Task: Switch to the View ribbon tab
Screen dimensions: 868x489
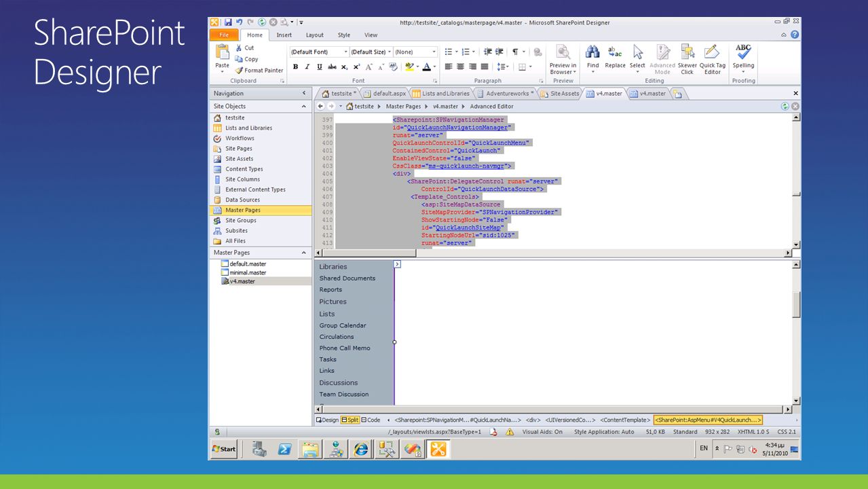Action: tap(371, 35)
